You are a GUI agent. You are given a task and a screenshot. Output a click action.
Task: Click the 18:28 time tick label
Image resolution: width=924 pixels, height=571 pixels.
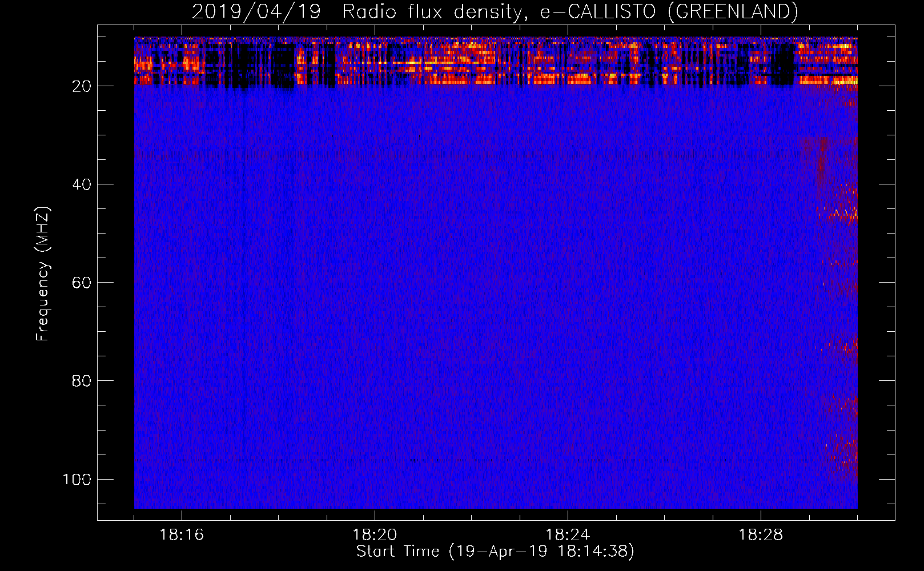point(761,535)
